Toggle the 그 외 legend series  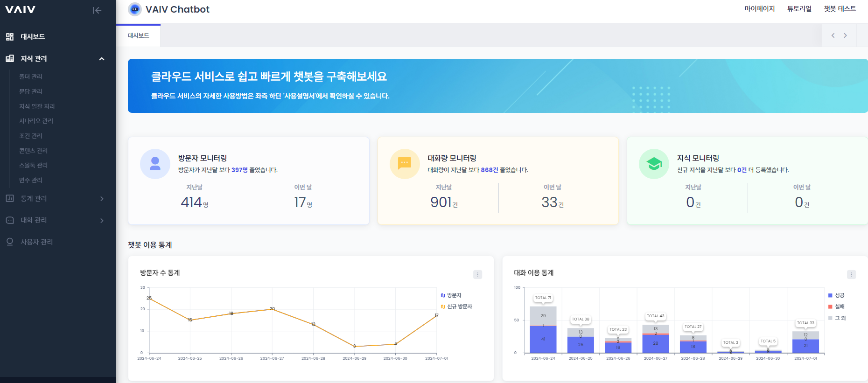click(837, 318)
